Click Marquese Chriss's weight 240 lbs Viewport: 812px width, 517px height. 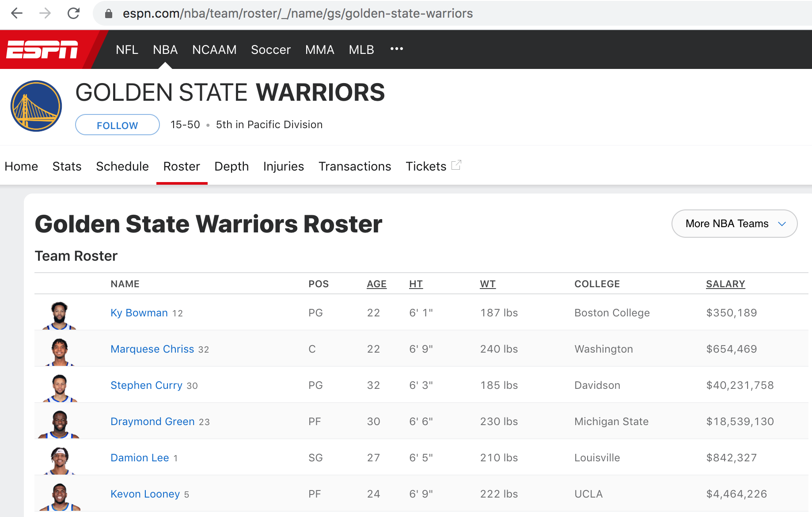499,349
